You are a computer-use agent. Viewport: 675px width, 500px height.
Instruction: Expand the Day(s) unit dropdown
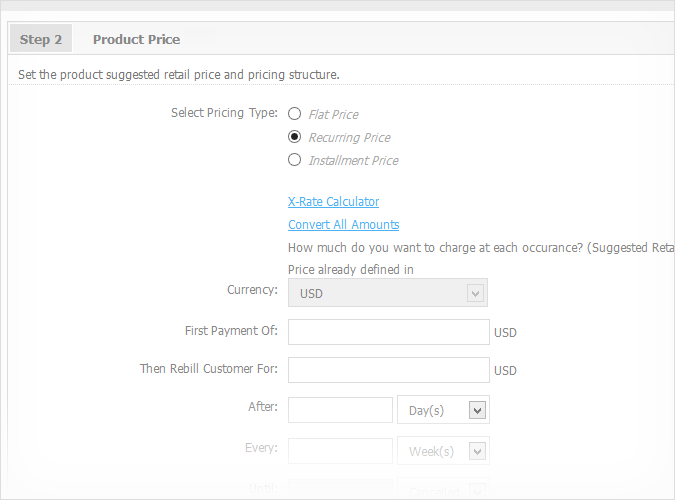click(x=443, y=410)
